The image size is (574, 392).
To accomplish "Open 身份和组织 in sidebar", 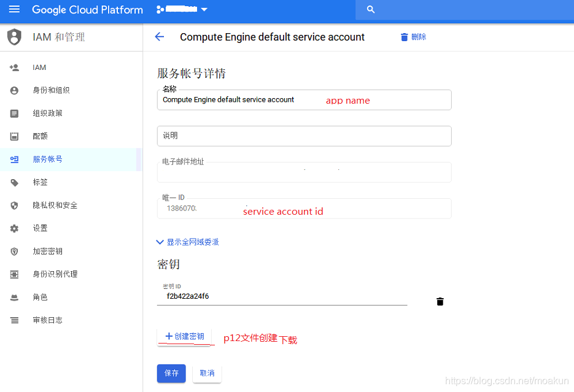I will 71,90.
